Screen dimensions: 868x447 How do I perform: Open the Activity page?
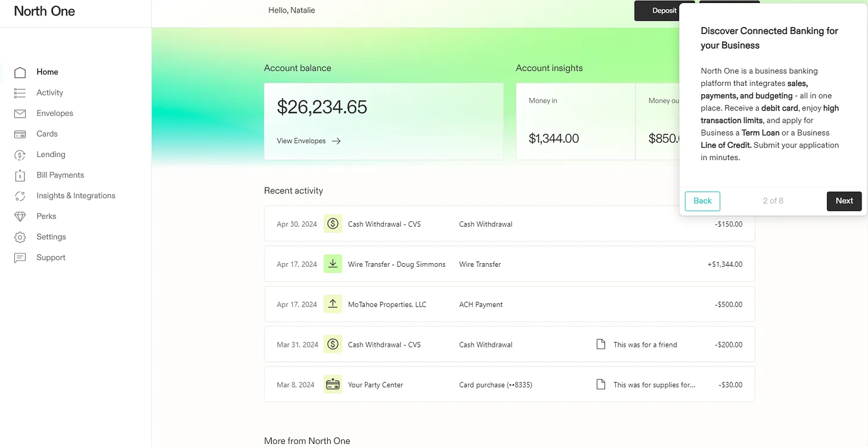tap(49, 93)
